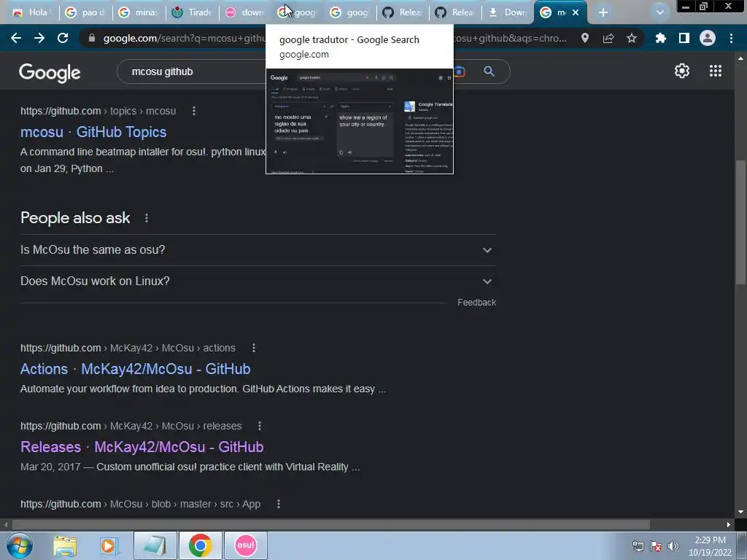
Task: Open the location pin icon in address bar
Action: coord(585,38)
